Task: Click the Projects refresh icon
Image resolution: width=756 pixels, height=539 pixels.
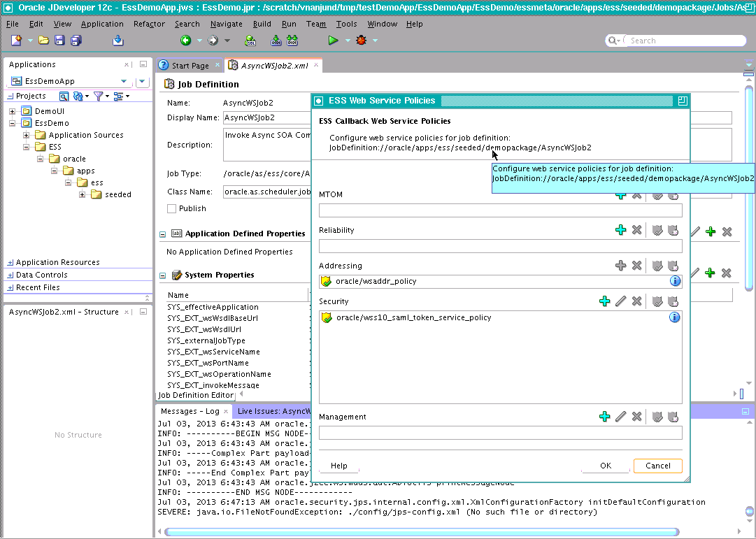Action: coord(78,96)
